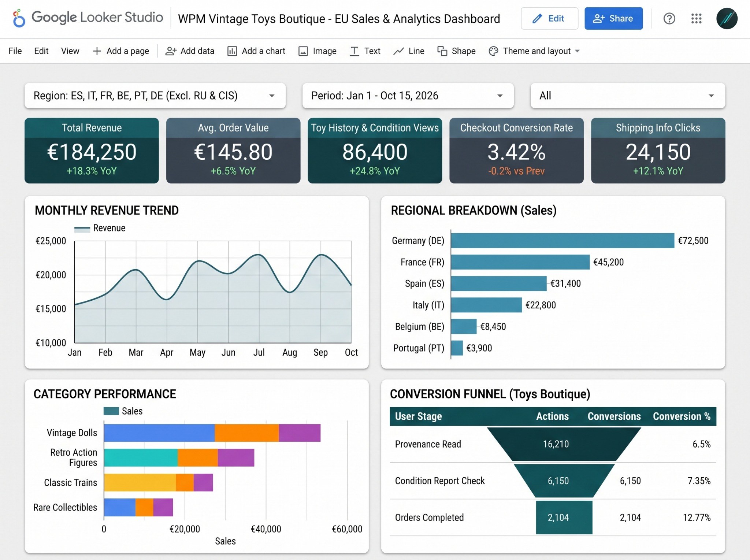
Task: Click the 7.35% conversion cell
Action: [699, 481]
